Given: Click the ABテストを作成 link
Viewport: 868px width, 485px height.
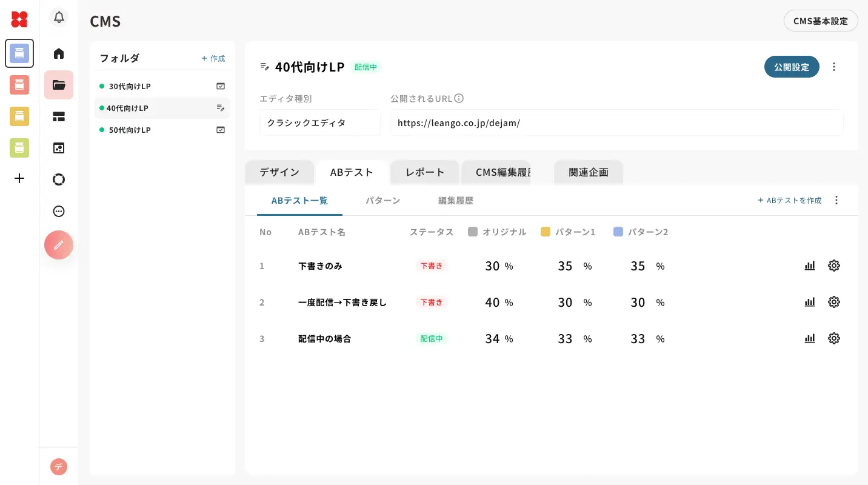Looking at the screenshot, I should tap(790, 200).
